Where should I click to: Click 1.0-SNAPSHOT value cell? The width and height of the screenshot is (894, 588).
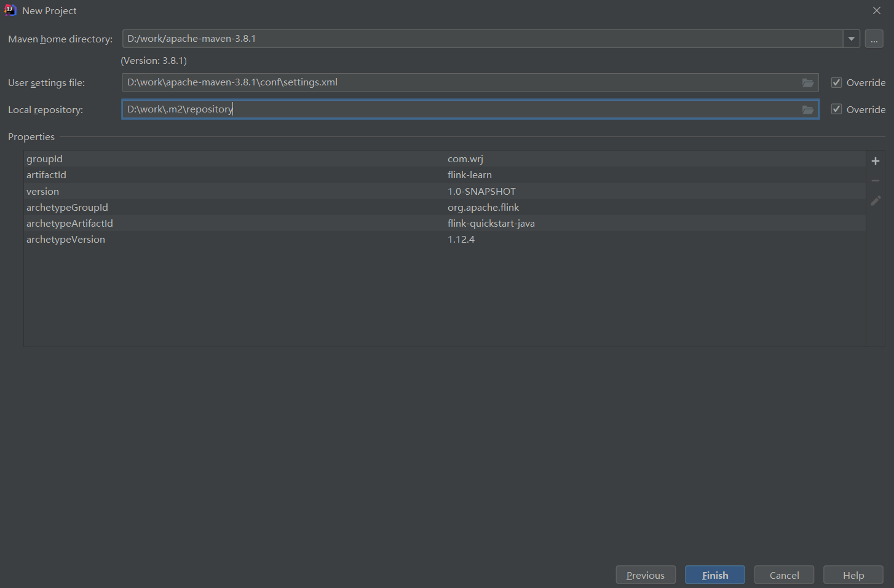coord(481,191)
